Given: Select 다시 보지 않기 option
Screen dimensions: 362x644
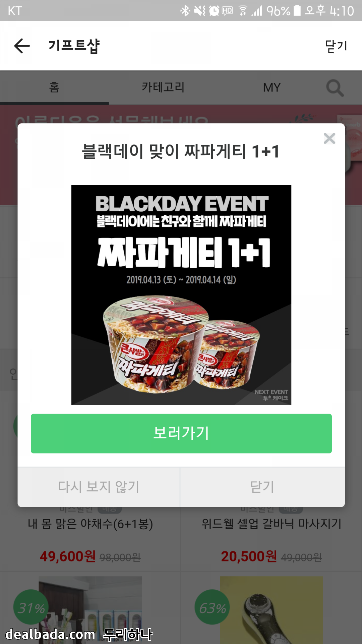Looking at the screenshot, I should tap(99, 487).
